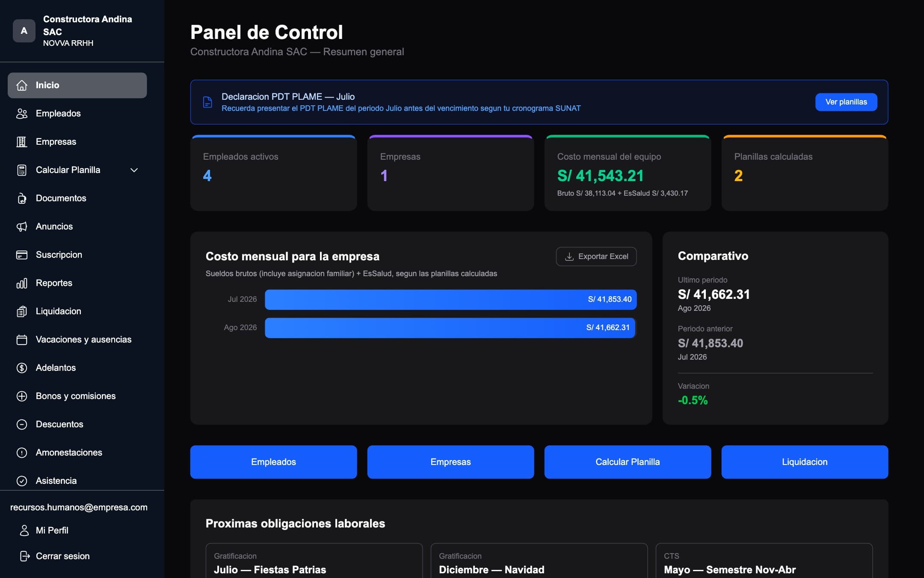Open Anuncios menu entry
This screenshot has height=578, width=924.
[77, 226]
